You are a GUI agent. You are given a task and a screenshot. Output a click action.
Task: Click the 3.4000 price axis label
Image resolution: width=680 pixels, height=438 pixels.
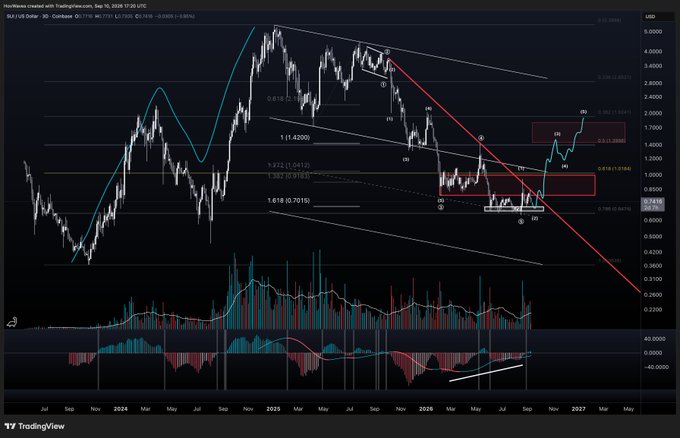pyautogui.click(x=653, y=66)
